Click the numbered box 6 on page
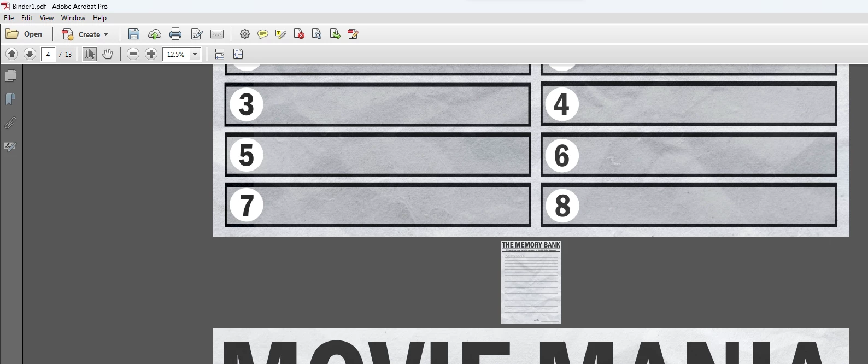The height and width of the screenshot is (364, 868). 689,155
